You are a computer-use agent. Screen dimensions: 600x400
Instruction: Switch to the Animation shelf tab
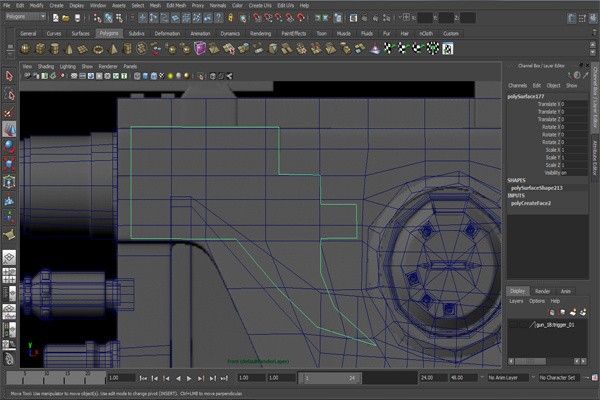[x=200, y=33]
